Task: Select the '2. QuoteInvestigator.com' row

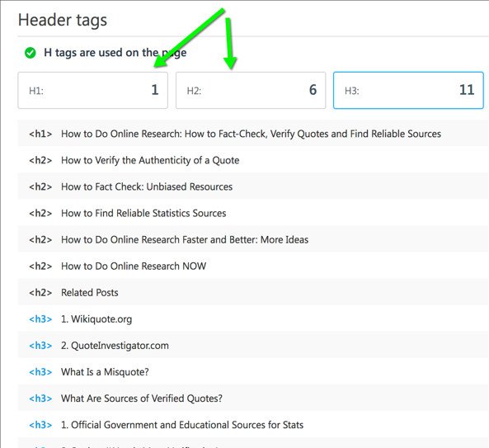Action: coord(253,346)
